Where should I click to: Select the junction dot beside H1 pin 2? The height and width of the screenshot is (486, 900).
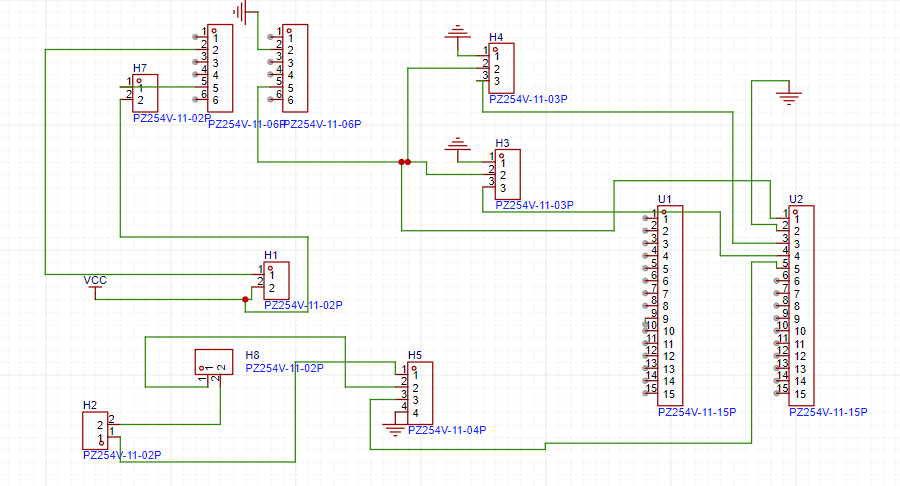click(245, 299)
